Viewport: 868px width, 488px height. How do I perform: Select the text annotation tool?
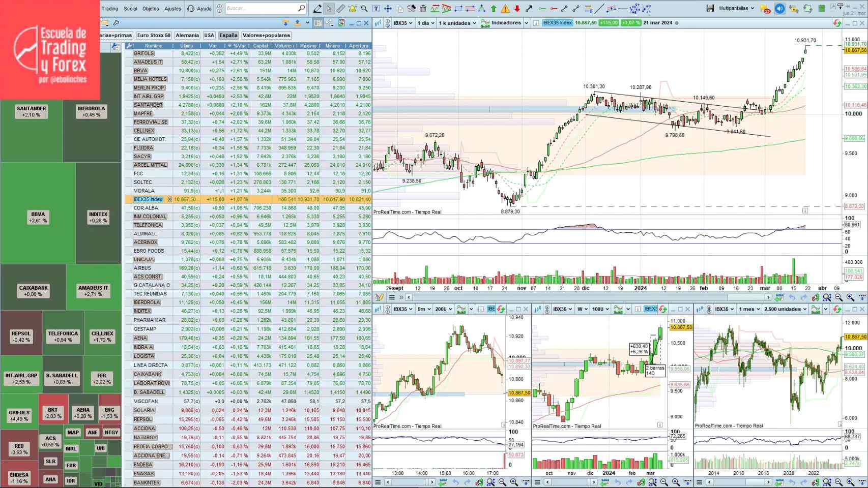coord(376,8)
